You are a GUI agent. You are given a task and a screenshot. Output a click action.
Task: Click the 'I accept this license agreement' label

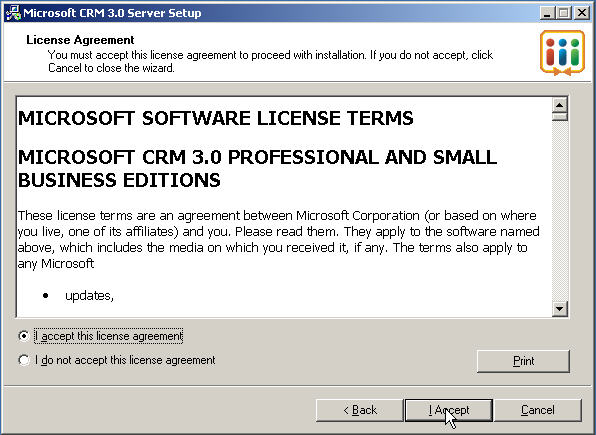108,336
